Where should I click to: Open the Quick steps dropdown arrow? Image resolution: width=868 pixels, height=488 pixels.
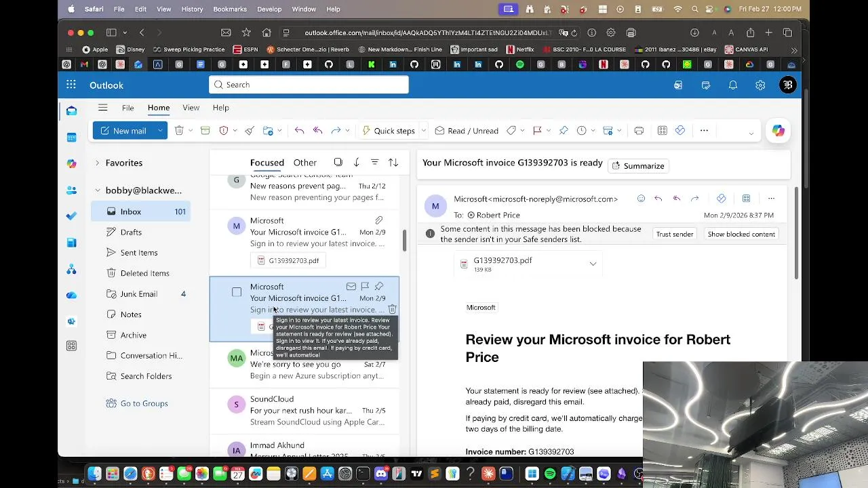pos(424,131)
